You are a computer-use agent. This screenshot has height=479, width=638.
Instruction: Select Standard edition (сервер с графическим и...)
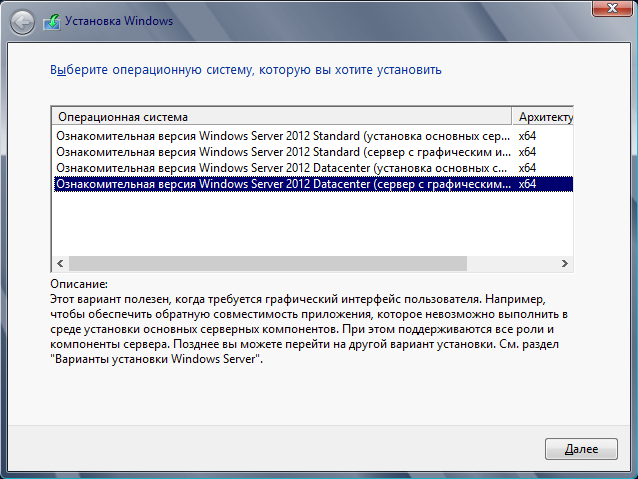(283, 152)
